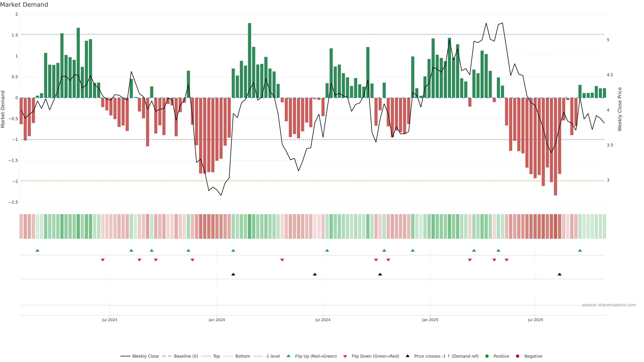Click Flip Down red triangle legend icon
Screen dimensions: 644x362
345,356
